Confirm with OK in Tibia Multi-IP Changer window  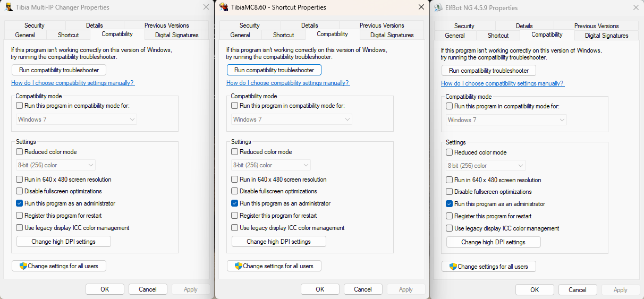105,289
